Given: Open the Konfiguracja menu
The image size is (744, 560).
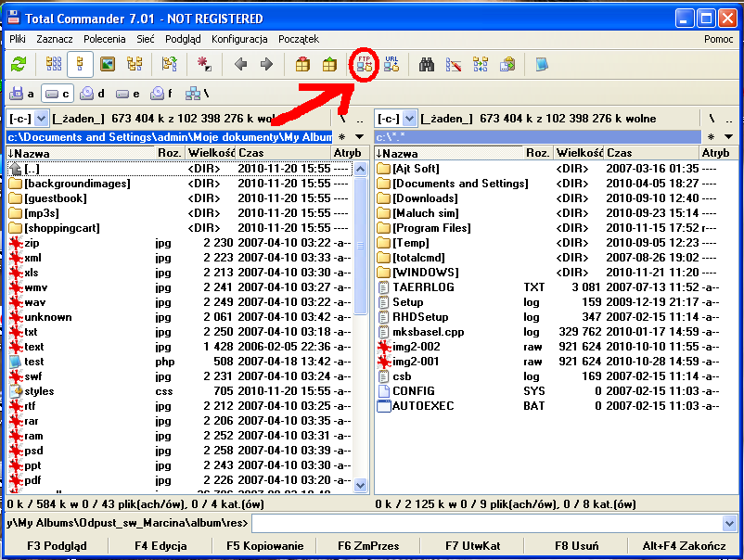Looking at the screenshot, I should [239, 39].
